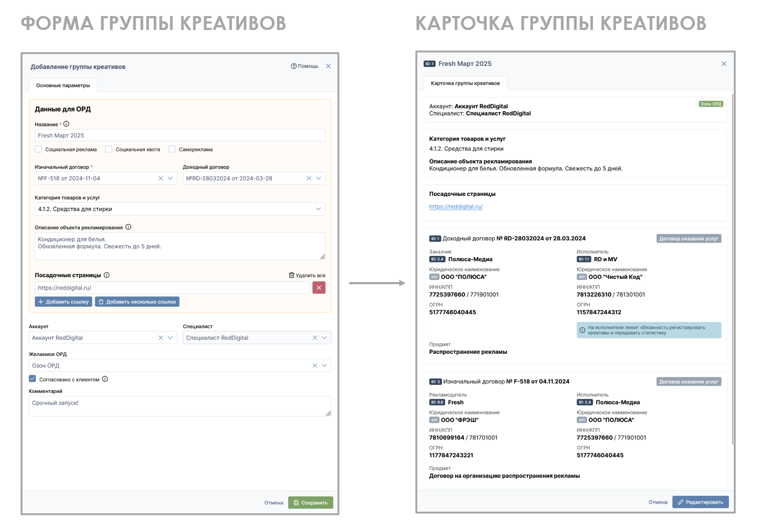Viewport: 759px width, 532px height.
Task: Open the https://reddigital.ru/ link in card
Action: click(456, 207)
